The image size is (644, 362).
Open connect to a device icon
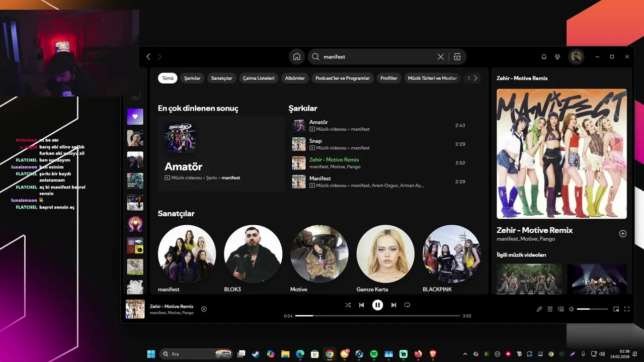click(561, 309)
